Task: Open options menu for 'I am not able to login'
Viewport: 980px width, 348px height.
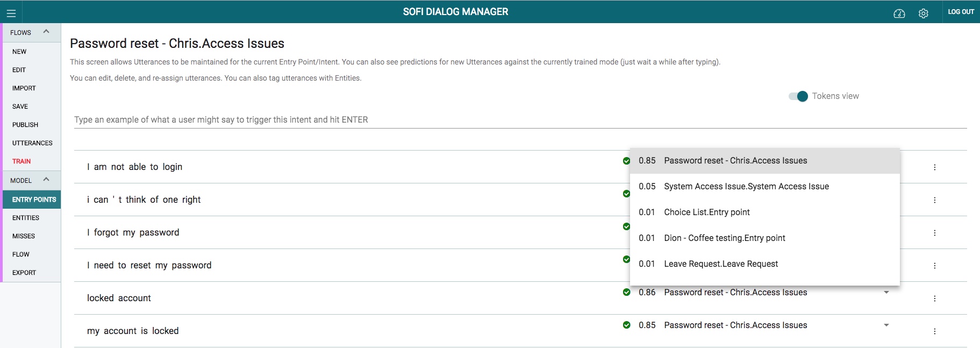Action: (x=934, y=167)
